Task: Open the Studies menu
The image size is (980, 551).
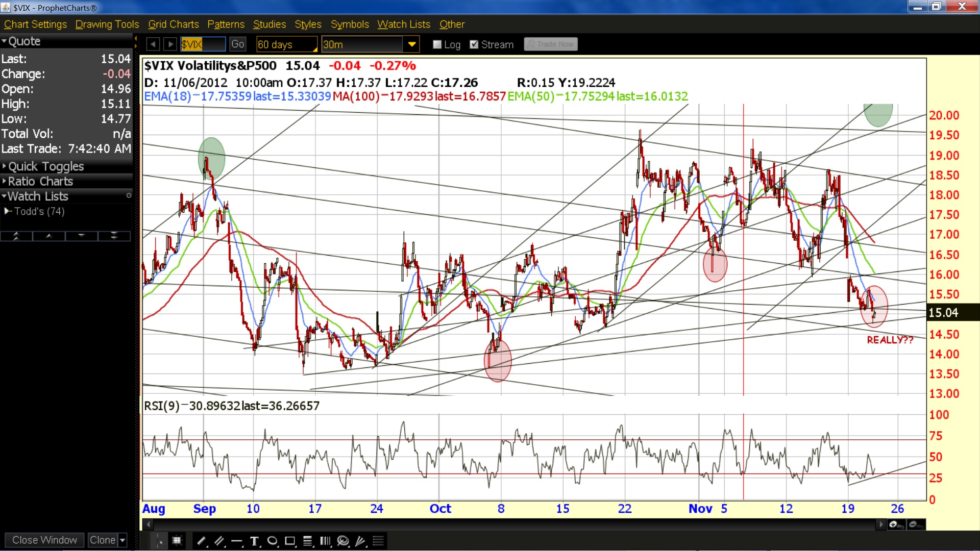Action: (269, 24)
